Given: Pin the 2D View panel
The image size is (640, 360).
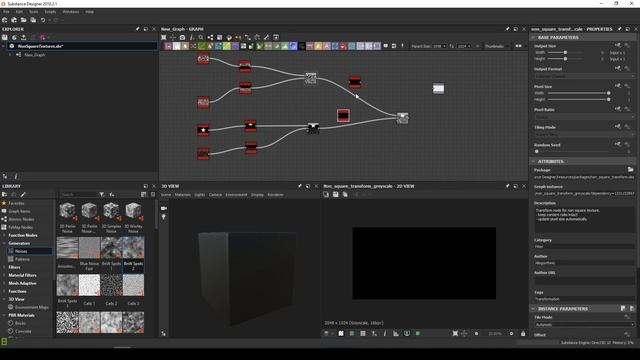Looking at the screenshot, I should click(507, 186).
